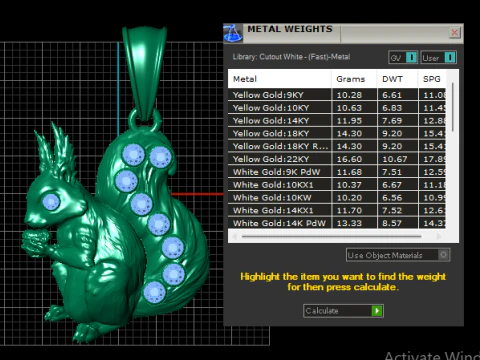The height and width of the screenshot is (360, 480).
Task: Click the green arrow on Calculate
Action: (377, 311)
